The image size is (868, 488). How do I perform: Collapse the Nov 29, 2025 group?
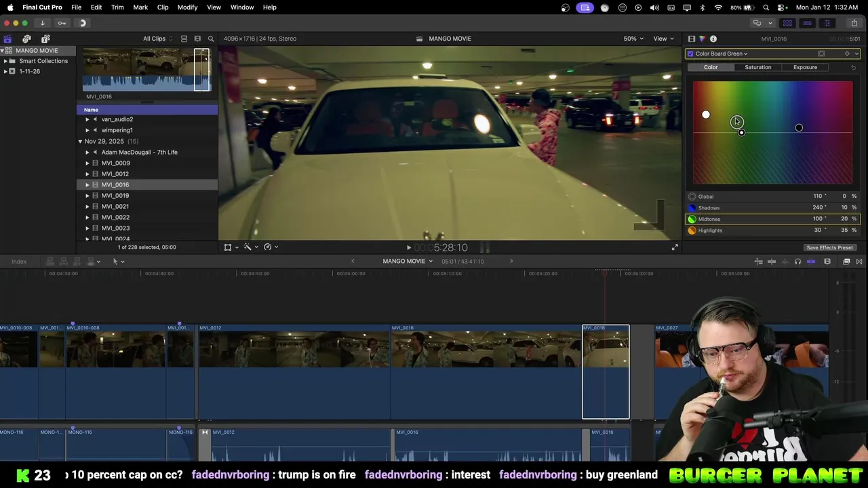click(80, 142)
